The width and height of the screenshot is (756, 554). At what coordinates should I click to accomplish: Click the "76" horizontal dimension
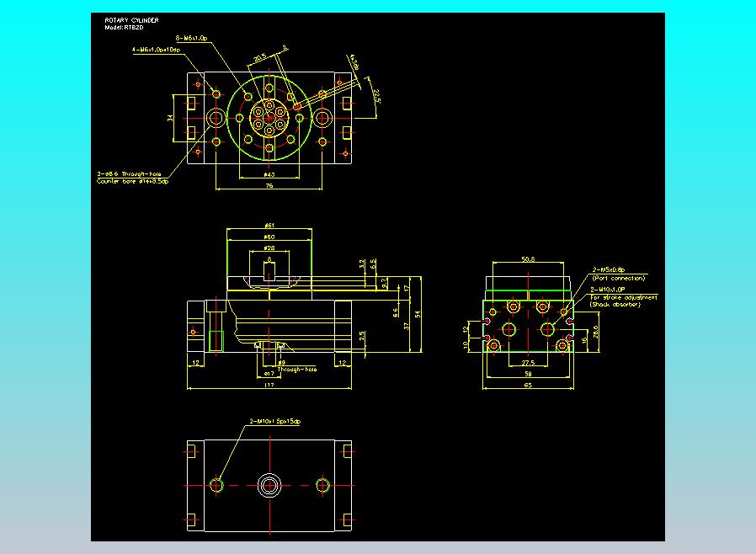(x=269, y=185)
